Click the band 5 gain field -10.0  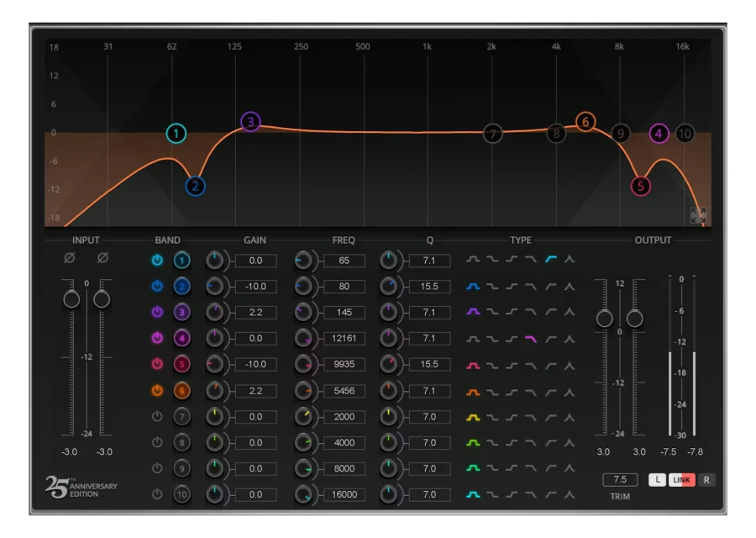pyautogui.click(x=255, y=364)
